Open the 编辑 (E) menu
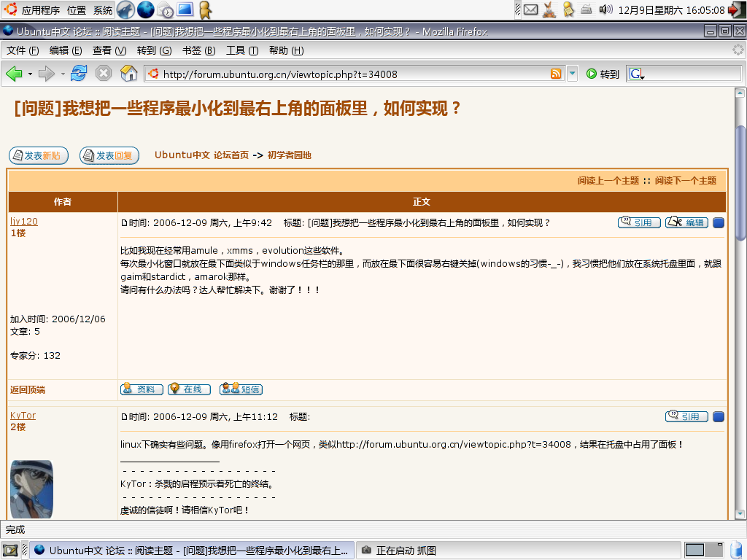Viewport: 747px width, 560px height. [x=66, y=50]
